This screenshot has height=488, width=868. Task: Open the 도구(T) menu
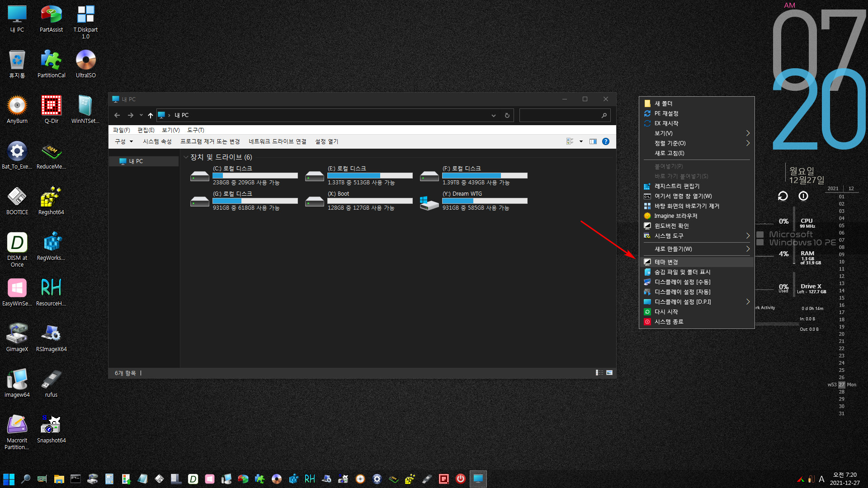pyautogui.click(x=196, y=130)
